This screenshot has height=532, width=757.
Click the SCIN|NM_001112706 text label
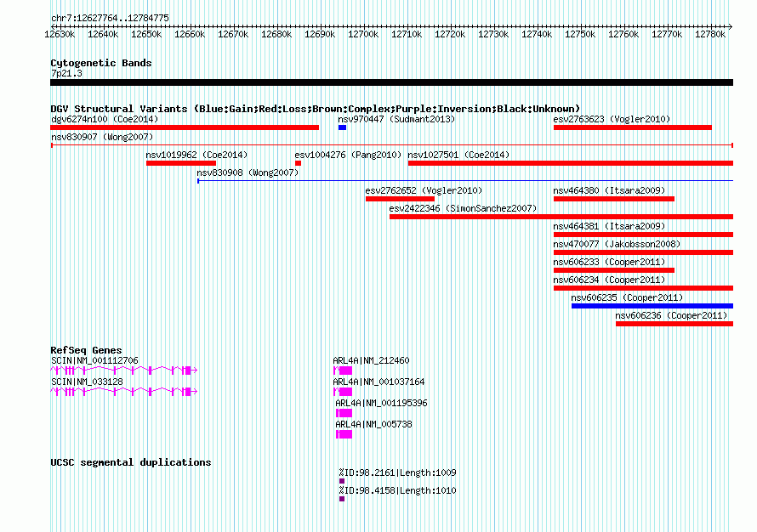(x=94, y=361)
